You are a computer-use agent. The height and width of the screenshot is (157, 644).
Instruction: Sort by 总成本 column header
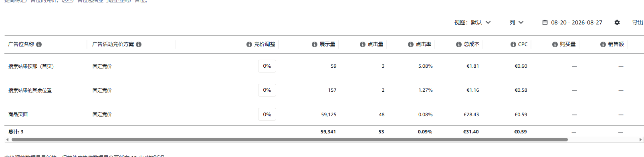tap(472, 44)
